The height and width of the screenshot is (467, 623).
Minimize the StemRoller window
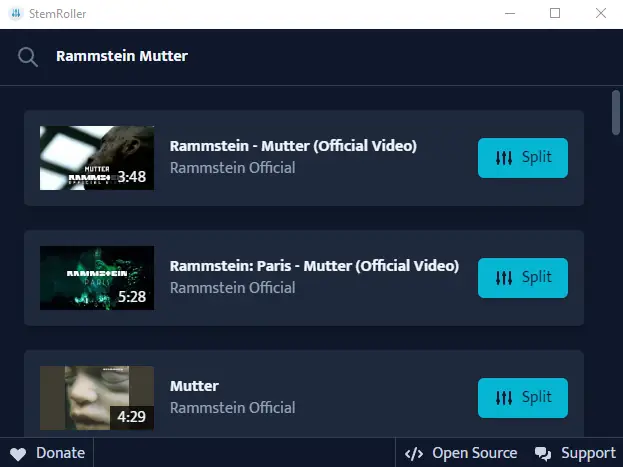pyautogui.click(x=510, y=14)
